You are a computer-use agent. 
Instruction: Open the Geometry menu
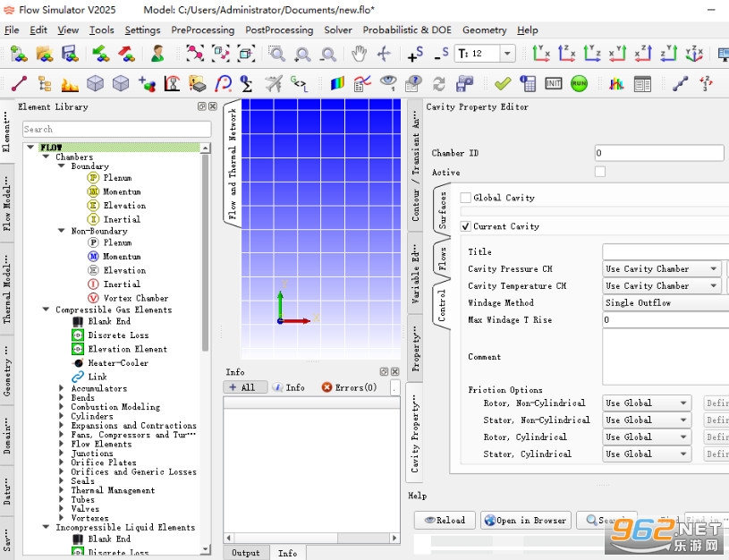(x=485, y=30)
